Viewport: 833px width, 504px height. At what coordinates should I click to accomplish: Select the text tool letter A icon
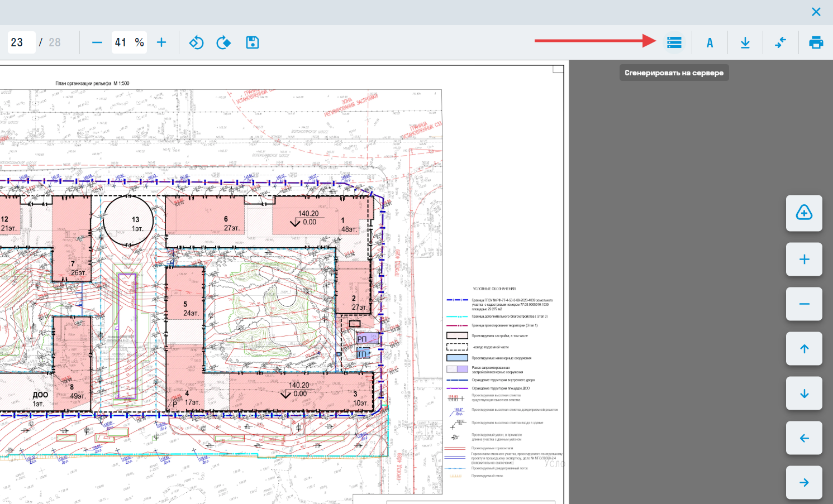[710, 42]
